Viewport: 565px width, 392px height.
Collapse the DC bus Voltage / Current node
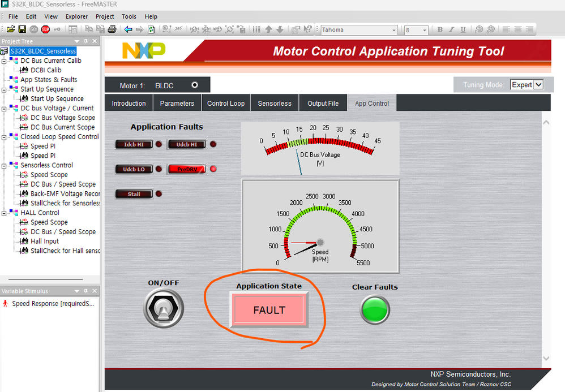4,109
